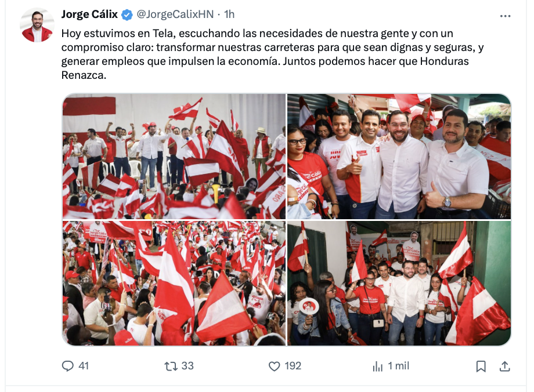Click the 192 likes count
The height and width of the screenshot is (392, 534).
(293, 366)
